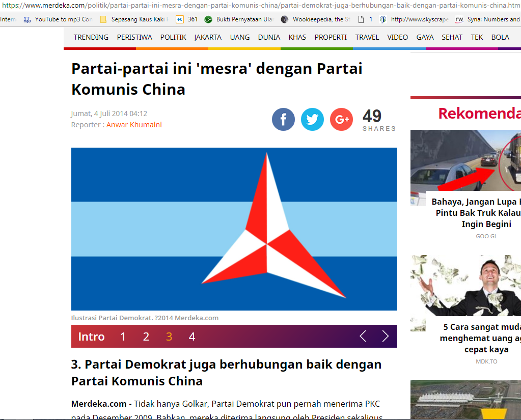Screen dimensions: 521x420
Task: Open Bukti Pernyataan Ulama bookmark
Action: pos(239,19)
